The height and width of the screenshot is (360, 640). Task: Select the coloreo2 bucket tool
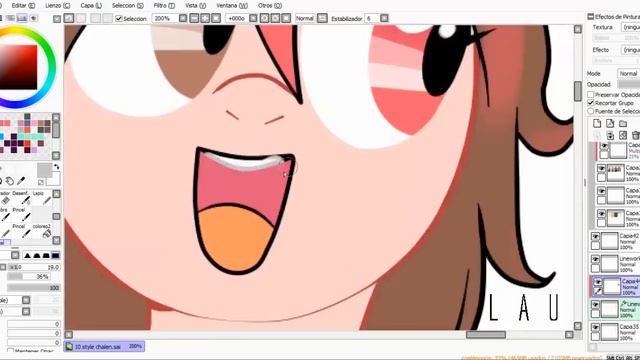click(x=42, y=231)
